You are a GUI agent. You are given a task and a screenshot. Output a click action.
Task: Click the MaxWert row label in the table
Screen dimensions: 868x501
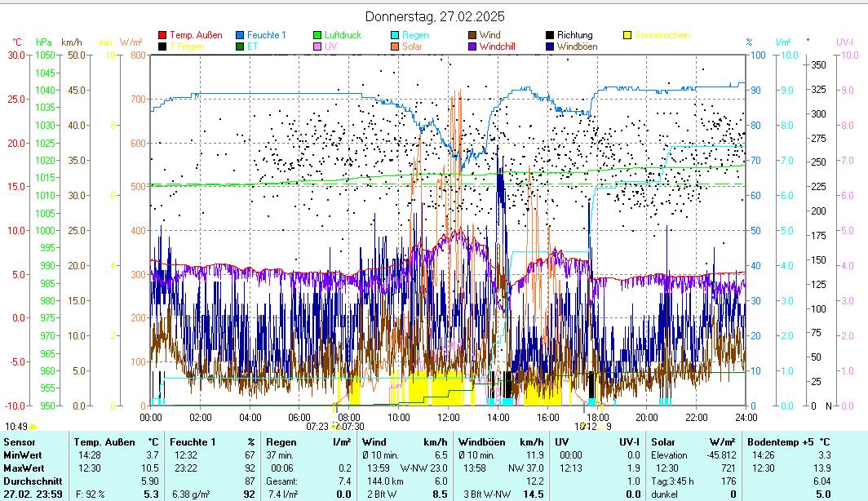click(21, 468)
